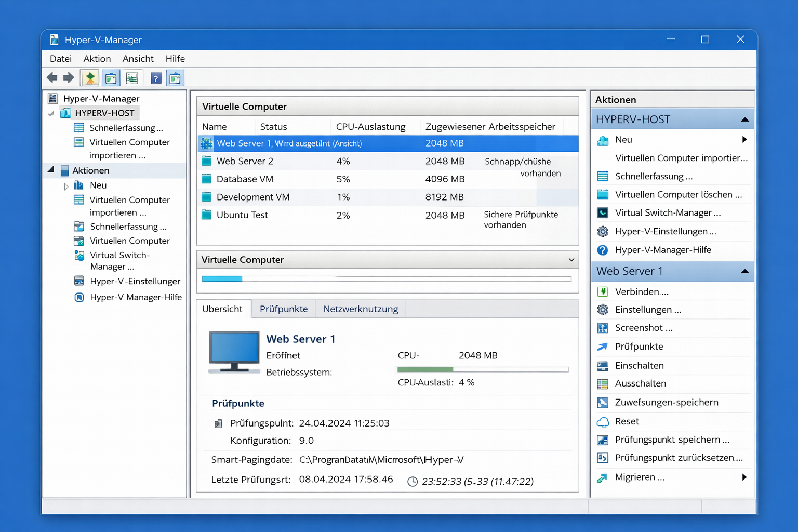Image resolution: width=798 pixels, height=532 pixels.
Task: Click the forward arrow toolbar icon
Action: pyautogui.click(x=69, y=78)
